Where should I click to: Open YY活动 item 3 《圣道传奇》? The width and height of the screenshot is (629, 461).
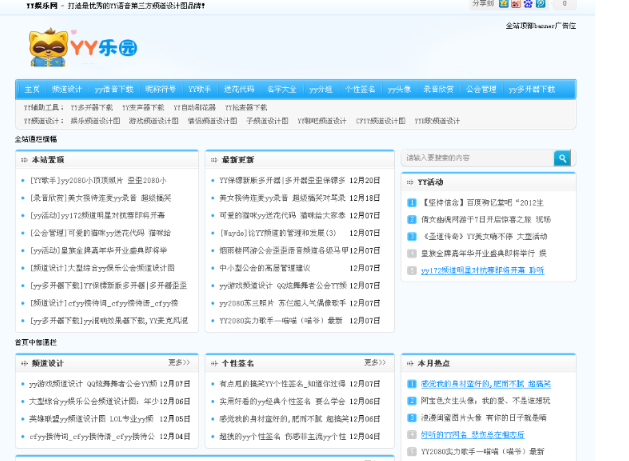pos(484,236)
